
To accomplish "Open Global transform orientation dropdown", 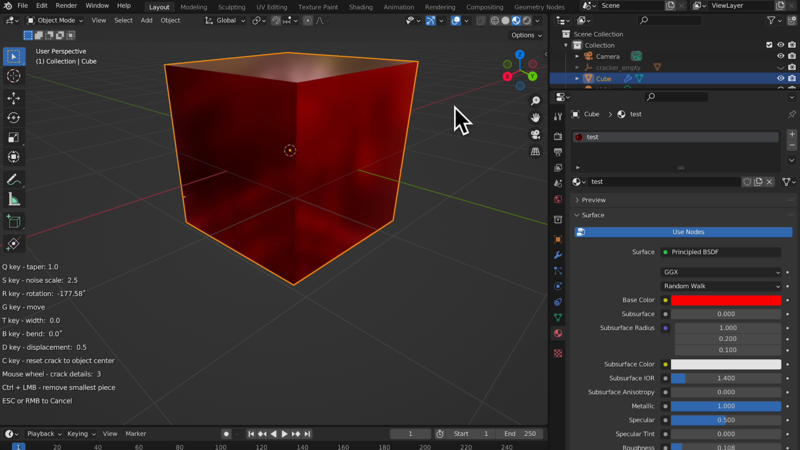I will (x=225, y=20).
